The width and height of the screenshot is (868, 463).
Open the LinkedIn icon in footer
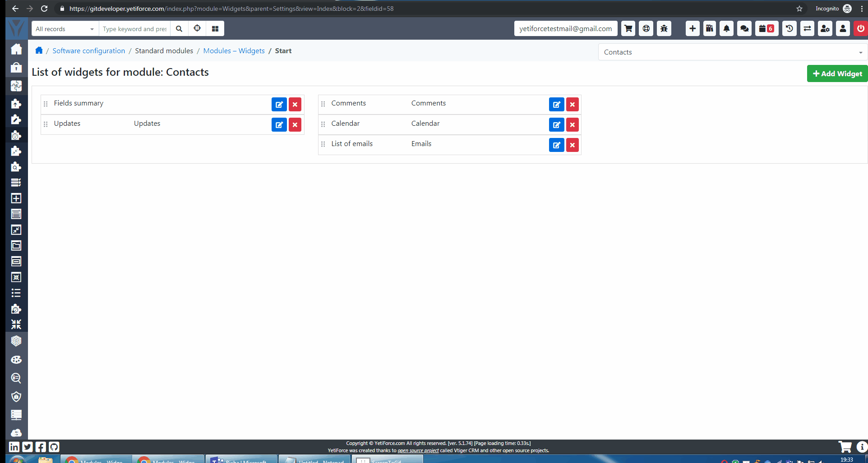[14, 447]
